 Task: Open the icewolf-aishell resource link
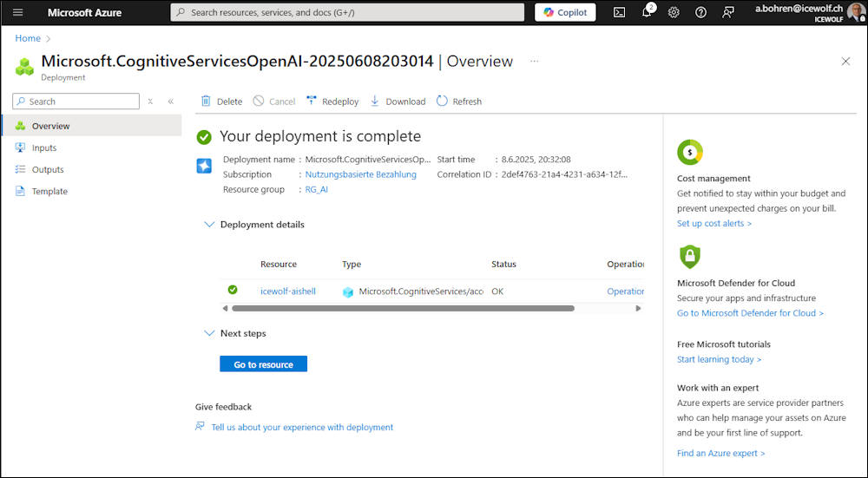tap(288, 291)
